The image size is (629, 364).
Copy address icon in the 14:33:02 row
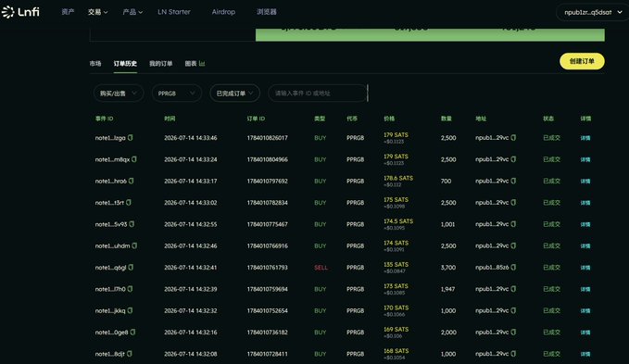click(x=513, y=203)
